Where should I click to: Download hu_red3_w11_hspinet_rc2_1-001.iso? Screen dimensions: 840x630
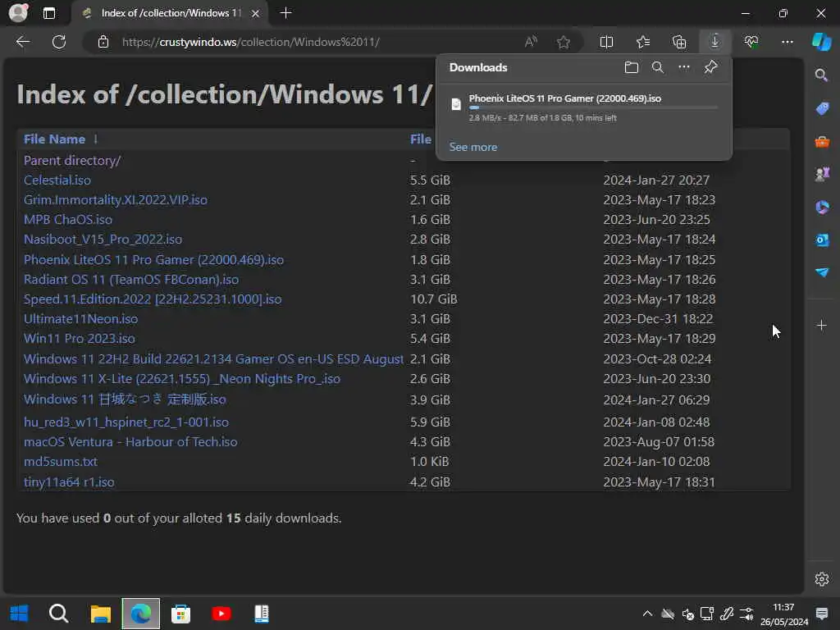126,422
